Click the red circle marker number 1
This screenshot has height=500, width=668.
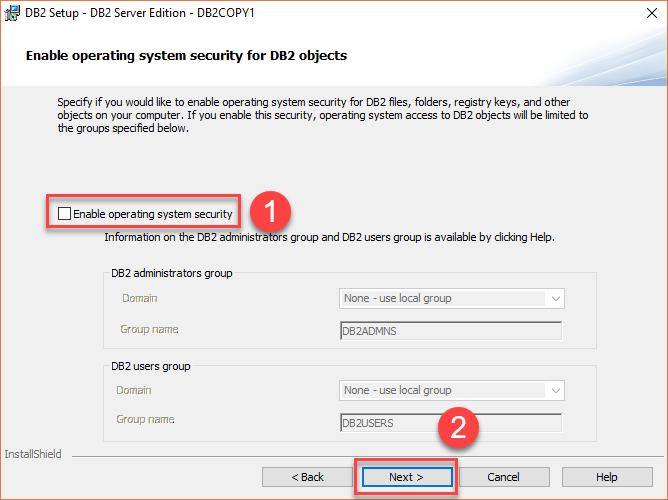click(x=271, y=212)
